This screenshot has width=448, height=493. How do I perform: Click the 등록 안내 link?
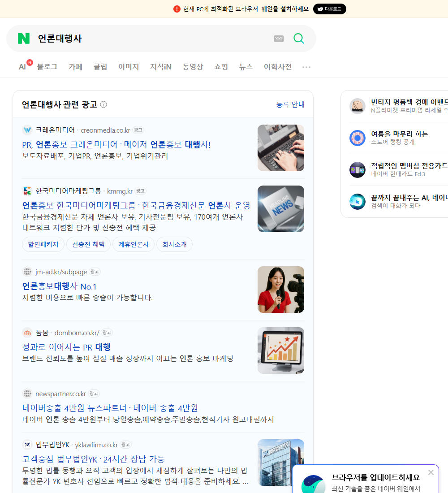tap(290, 104)
